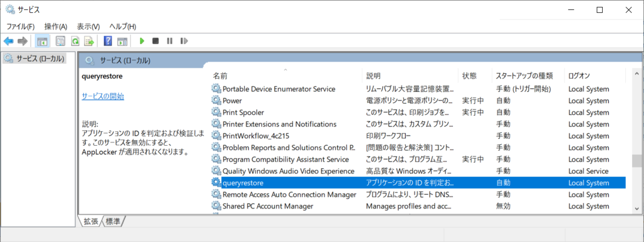The image size is (644, 242).
Task: Click the Forward arrow toolbar icon
Action: click(23, 41)
